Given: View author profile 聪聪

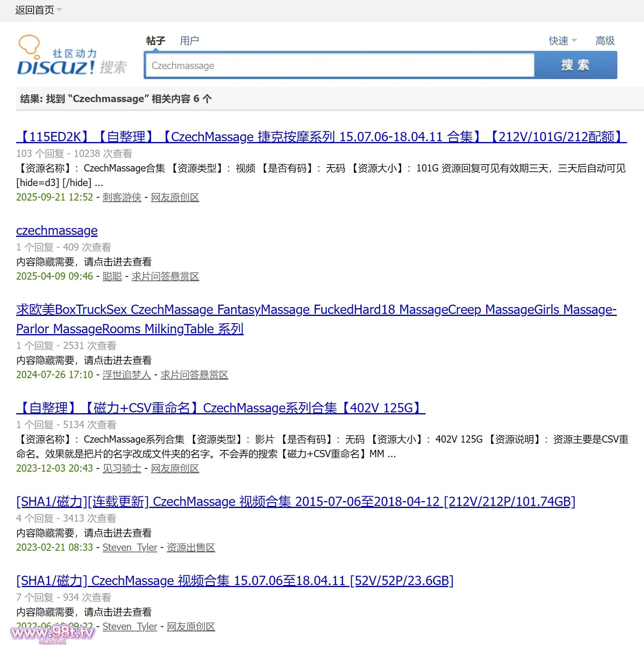Looking at the screenshot, I should click(112, 276).
